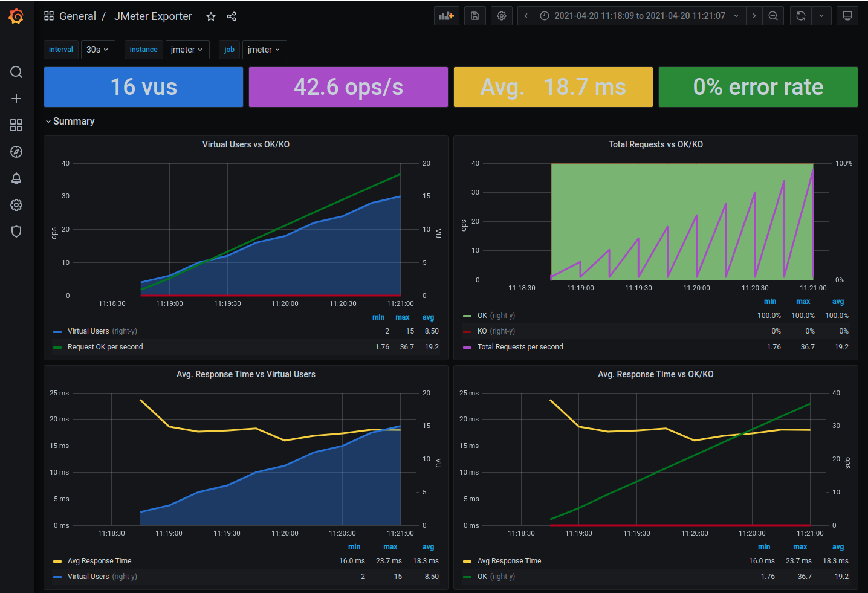Toggle Virtual Users series in first legend

(88, 331)
